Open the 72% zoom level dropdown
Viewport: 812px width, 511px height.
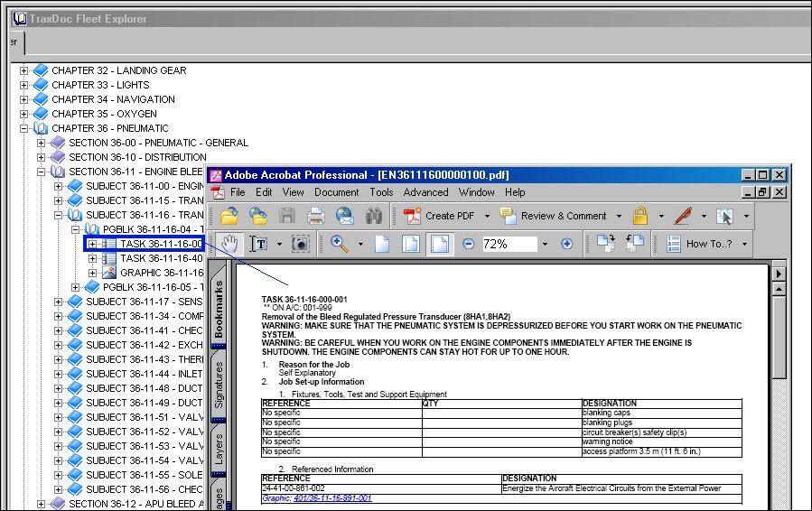545,244
